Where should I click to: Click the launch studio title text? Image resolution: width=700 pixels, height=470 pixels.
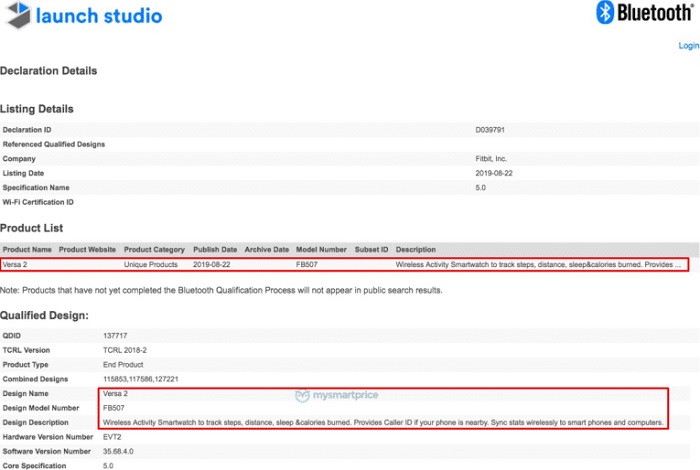[99, 16]
